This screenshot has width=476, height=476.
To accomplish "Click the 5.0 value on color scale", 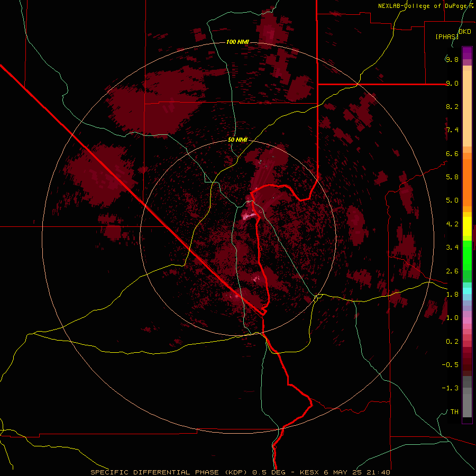I will (x=452, y=200).
